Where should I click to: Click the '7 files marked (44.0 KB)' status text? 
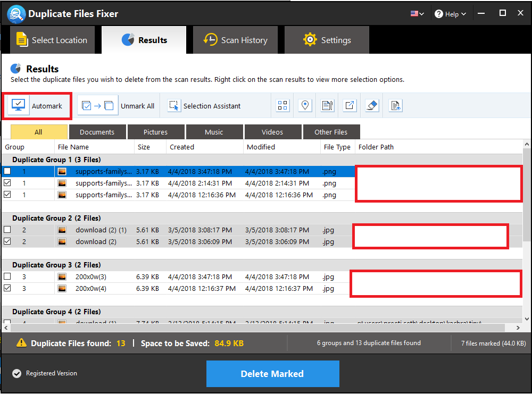point(493,343)
